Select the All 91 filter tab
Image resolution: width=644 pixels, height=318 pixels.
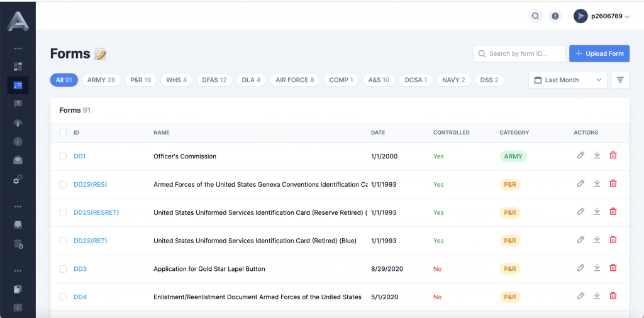tap(64, 80)
